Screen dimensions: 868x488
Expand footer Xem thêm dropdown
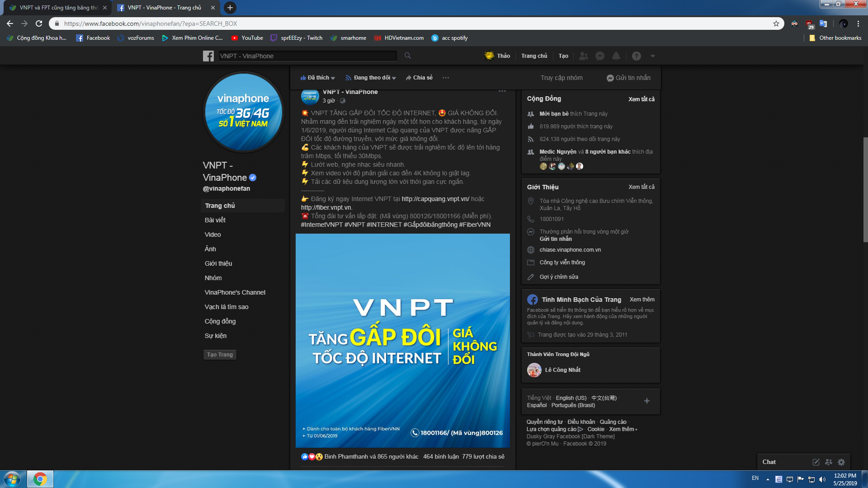click(x=623, y=429)
